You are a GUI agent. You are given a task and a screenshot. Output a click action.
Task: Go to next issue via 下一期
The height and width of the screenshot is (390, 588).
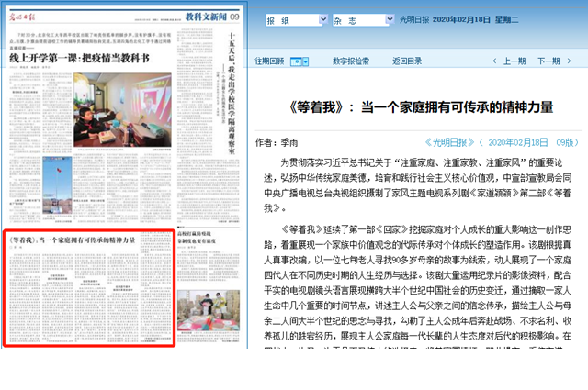pyautogui.click(x=548, y=61)
